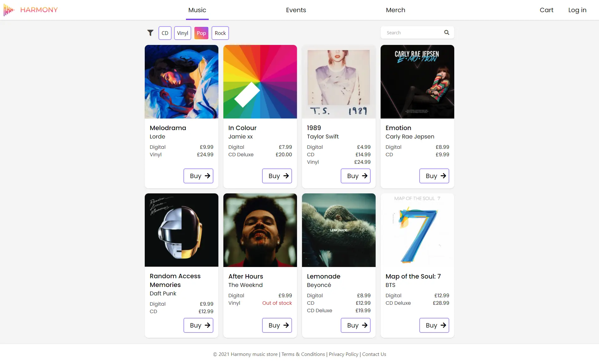Enable the Vinyl filter
The image size is (599, 364).
click(182, 33)
